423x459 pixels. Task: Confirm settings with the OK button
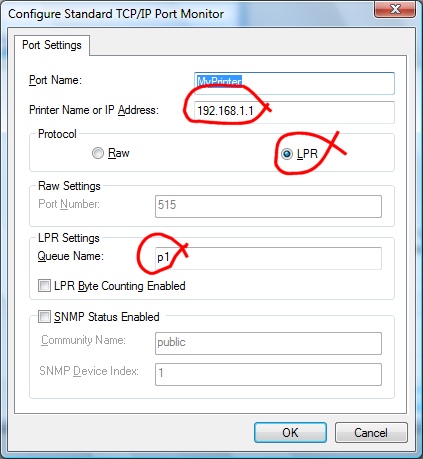coord(290,433)
